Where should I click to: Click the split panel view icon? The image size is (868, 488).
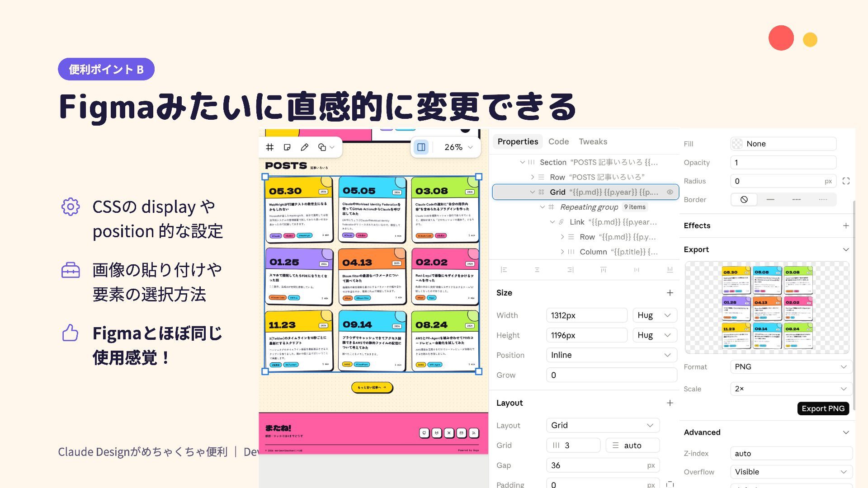coord(421,147)
